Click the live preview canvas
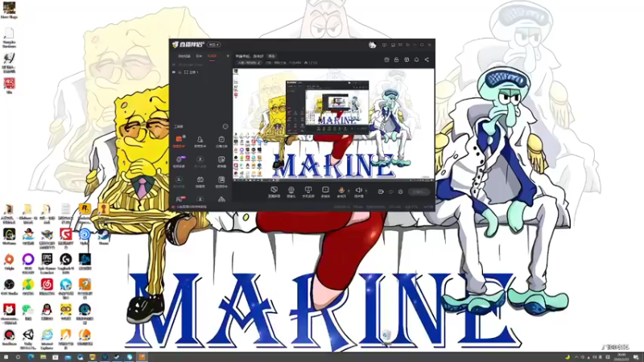This screenshot has width=644, height=362. (x=333, y=125)
